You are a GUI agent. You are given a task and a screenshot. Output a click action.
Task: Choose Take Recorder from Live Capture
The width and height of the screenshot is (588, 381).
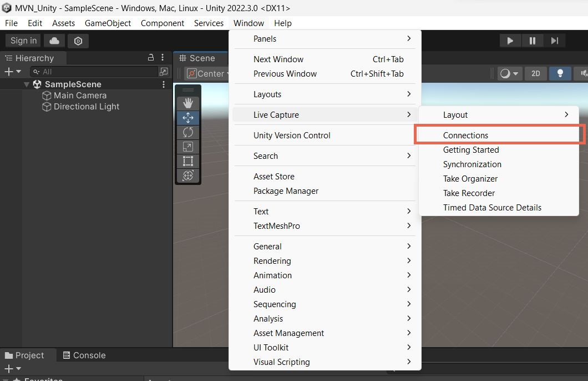click(x=469, y=193)
